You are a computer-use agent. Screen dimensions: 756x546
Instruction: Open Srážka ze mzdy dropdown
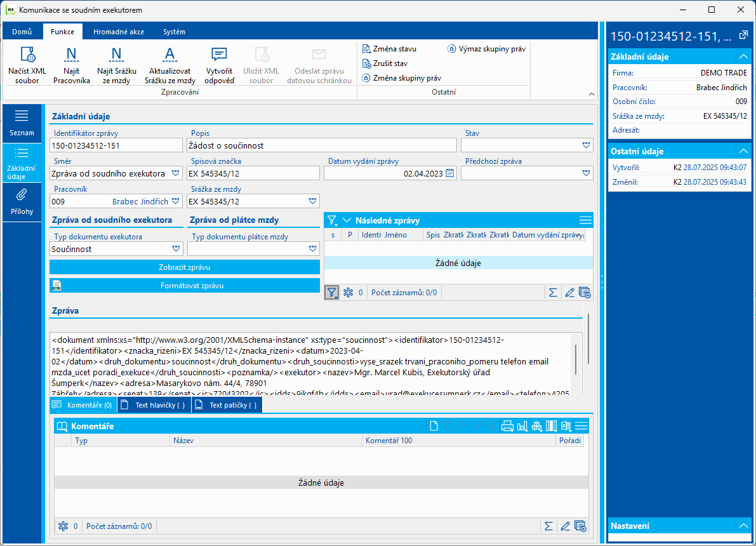tap(312, 201)
